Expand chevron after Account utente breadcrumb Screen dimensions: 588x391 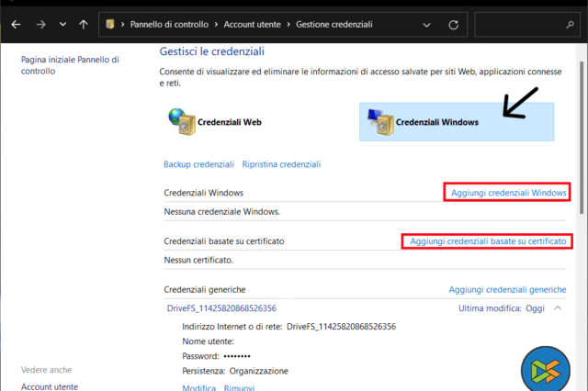tap(288, 25)
